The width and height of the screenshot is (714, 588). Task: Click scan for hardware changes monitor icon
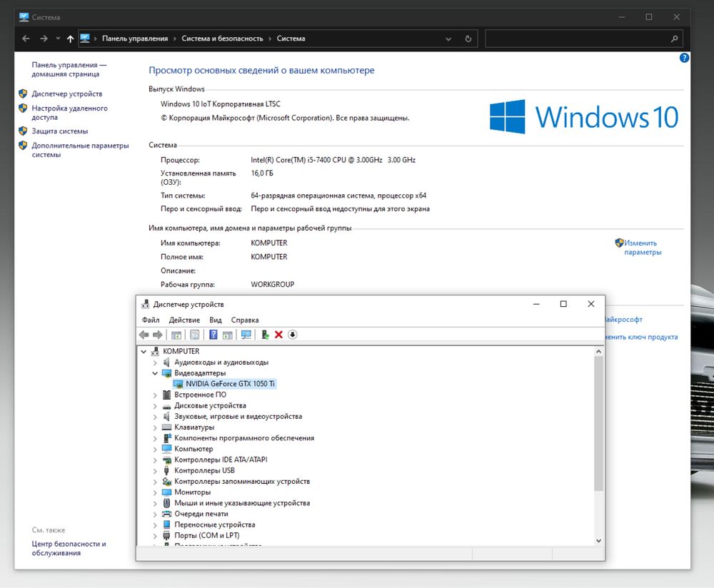[x=246, y=335]
